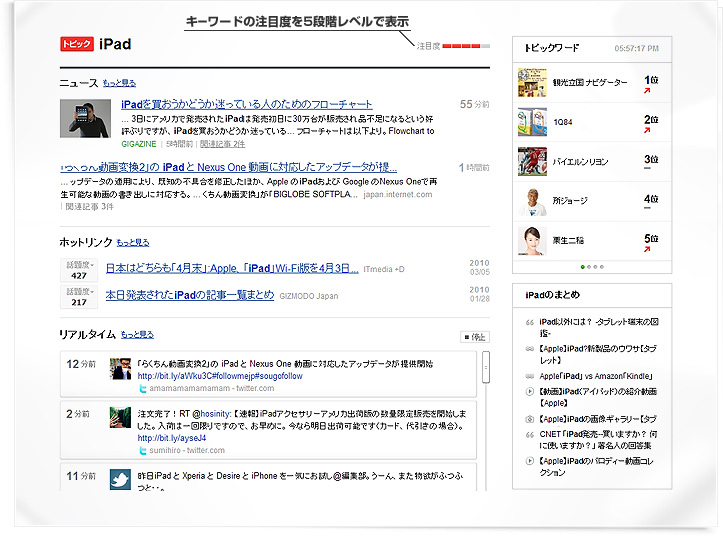Click the 05:57:17 PM timestamp
Viewport: 723px width, 537px height.
pyautogui.click(x=636, y=48)
